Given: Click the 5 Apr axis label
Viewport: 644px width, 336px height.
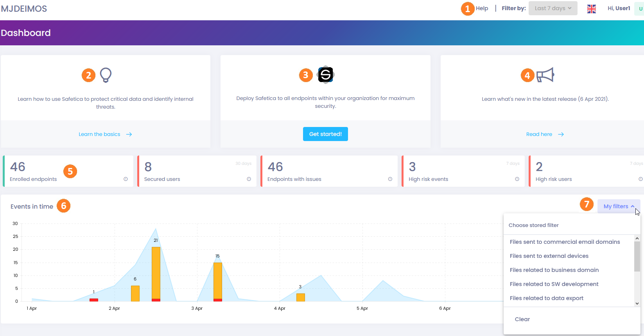Looking at the screenshot, I should (362, 308).
